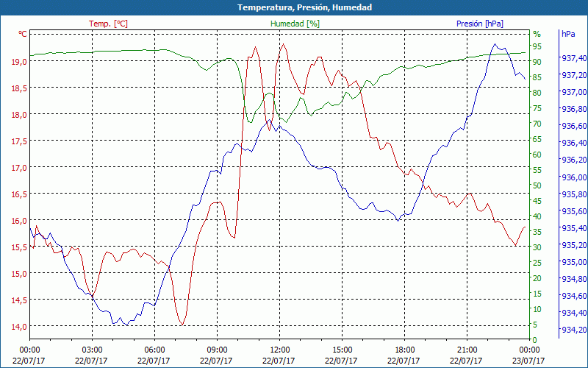Select the blue "Presión [hPa]" legend label
This screenshot has width=588, height=368.
(480, 24)
